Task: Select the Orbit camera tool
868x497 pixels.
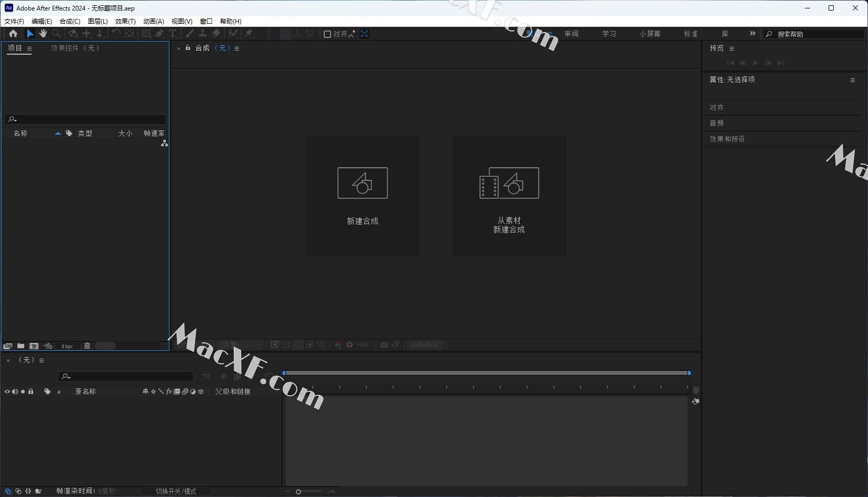Action: coord(73,34)
